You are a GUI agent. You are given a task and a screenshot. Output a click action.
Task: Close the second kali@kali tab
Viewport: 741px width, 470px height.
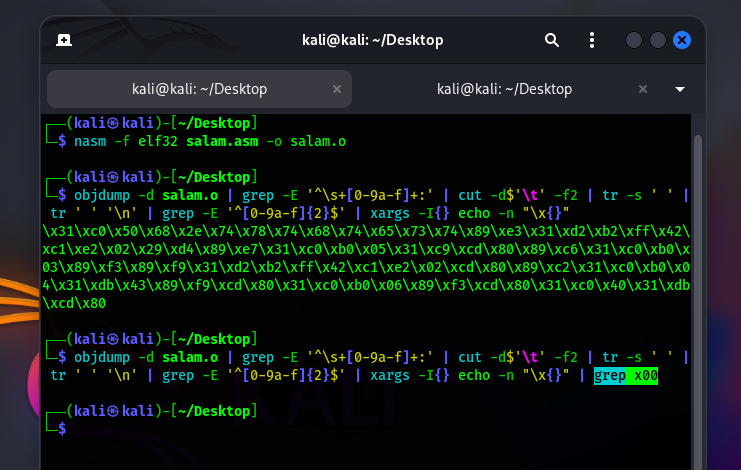(x=642, y=89)
